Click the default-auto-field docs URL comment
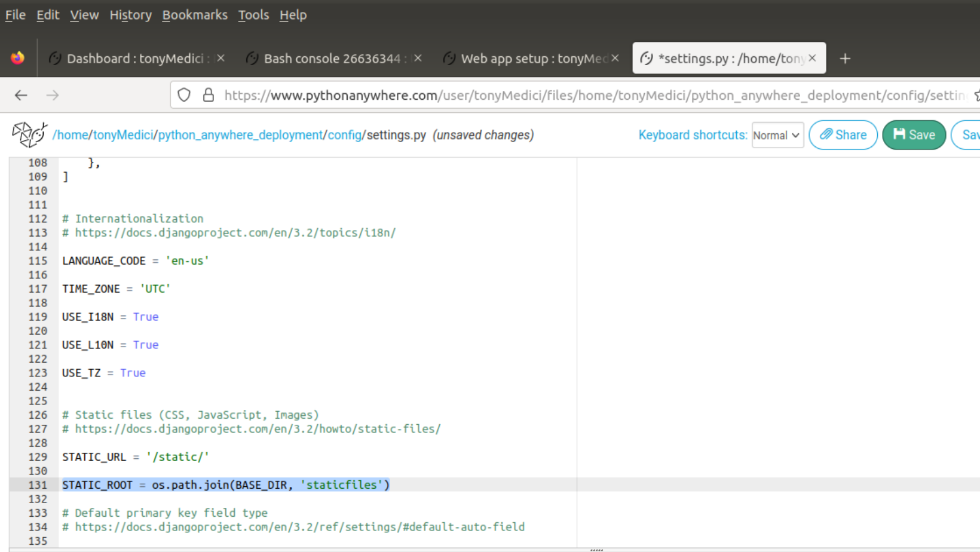The image size is (980, 552). coord(293,527)
